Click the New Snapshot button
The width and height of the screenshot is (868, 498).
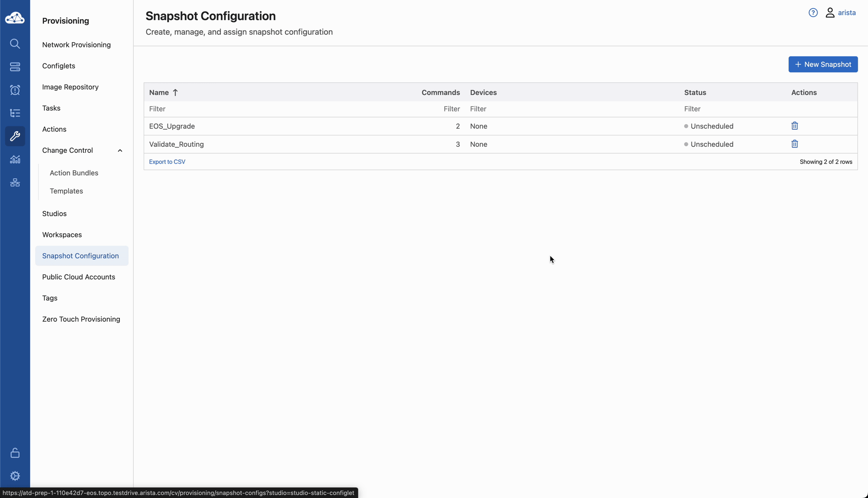[x=822, y=64]
